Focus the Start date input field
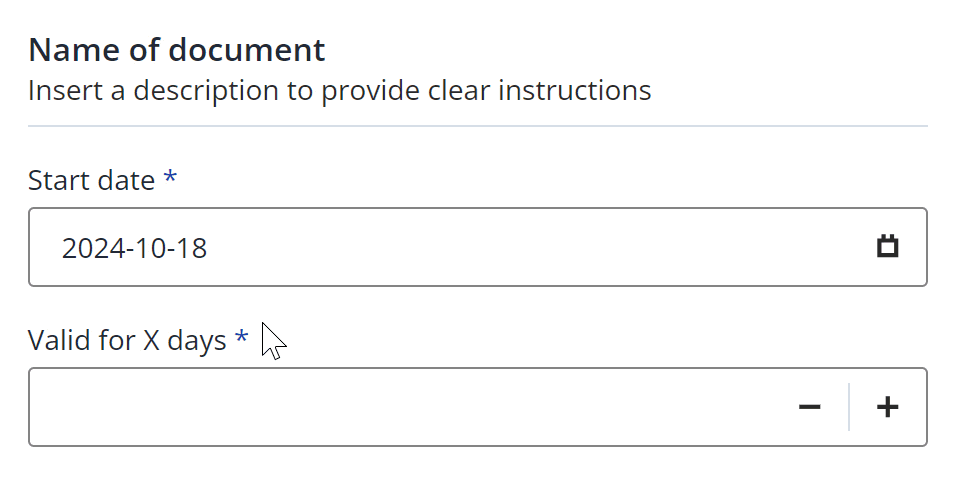The height and width of the screenshot is (504, 960). pyautogui.click(x=478, y=247)
